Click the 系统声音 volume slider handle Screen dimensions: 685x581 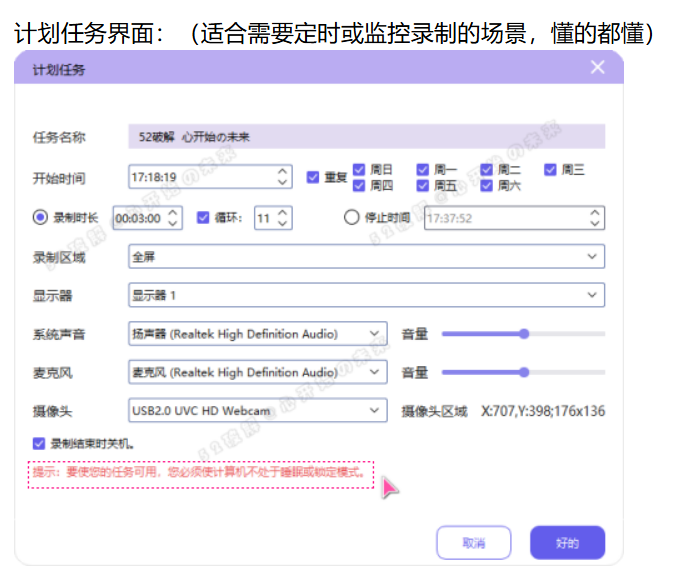point(523,334)
